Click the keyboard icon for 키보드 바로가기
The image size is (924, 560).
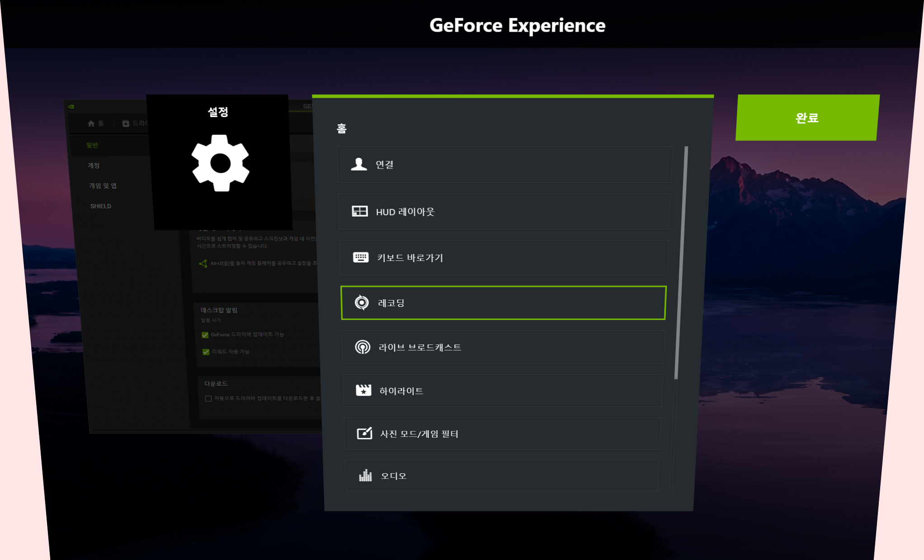pyautogui.click(x=361, y=257)
